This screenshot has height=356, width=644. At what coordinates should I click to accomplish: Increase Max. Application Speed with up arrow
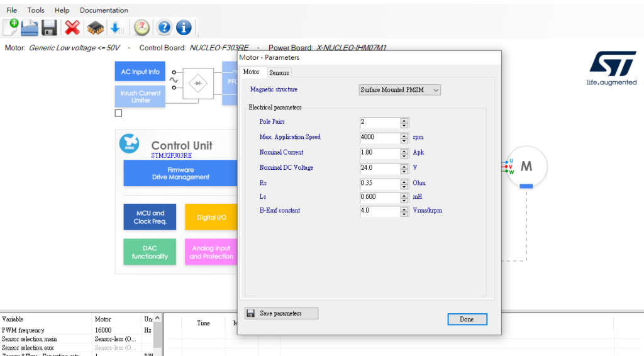(404, 135)
